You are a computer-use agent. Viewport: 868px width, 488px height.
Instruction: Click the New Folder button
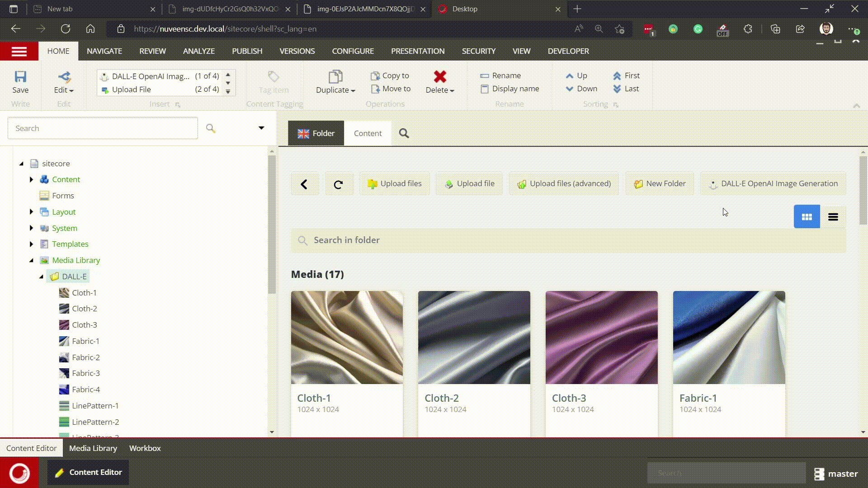(x=660, y=184)
